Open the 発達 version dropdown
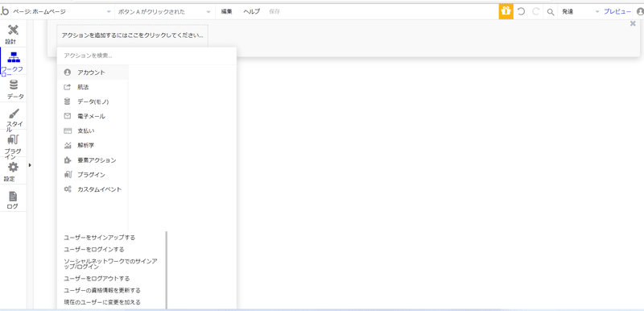The height and width of the screenshot is (311, 644). tap(580, 11)
